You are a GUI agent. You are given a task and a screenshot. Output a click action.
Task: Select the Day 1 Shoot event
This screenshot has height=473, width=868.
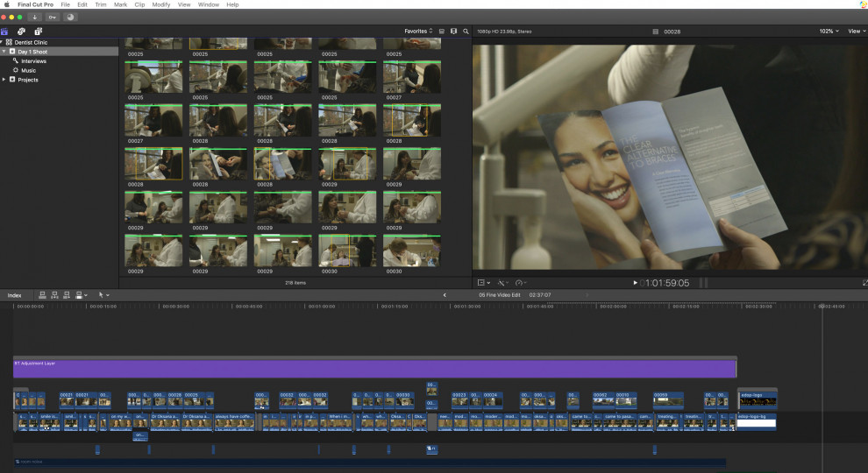point(32,52)
